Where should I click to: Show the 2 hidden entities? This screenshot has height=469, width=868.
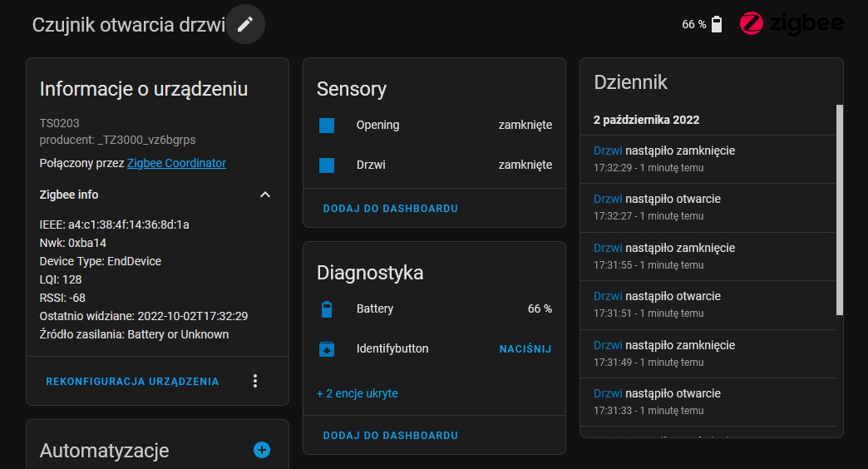tap(358, 393)
